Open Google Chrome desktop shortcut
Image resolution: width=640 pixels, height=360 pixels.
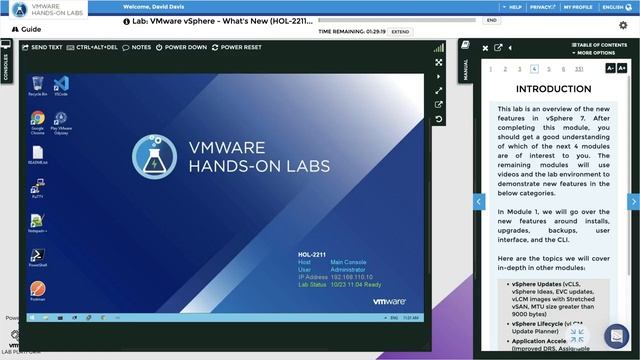tap(38, 122)
